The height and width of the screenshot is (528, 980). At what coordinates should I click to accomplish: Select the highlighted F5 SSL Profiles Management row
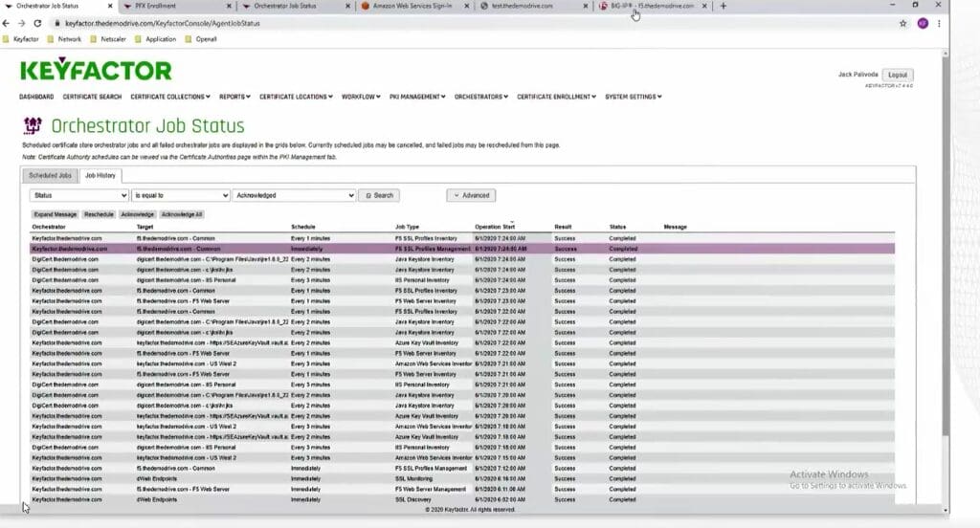tap(462, 249)
